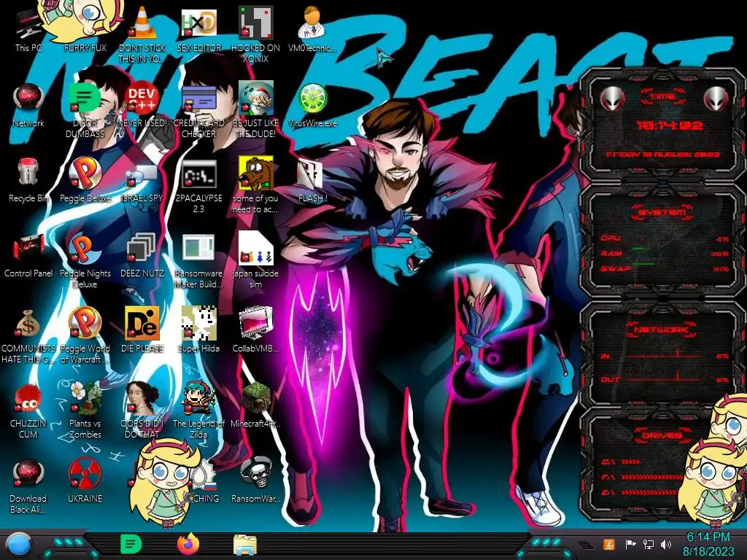
Task: Click the NETWORK header in the widget
Action: tap(662, 329)
